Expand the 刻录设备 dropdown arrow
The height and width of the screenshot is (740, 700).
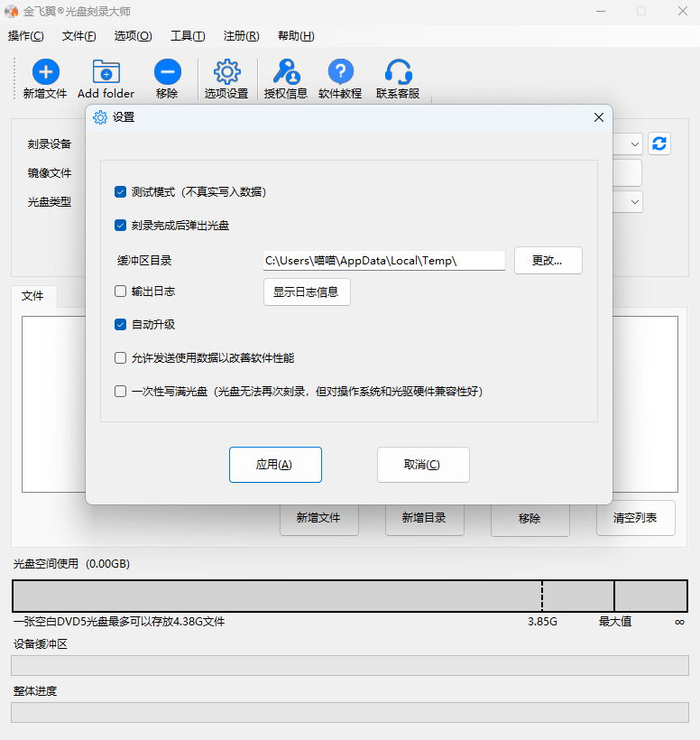[634, 143]
